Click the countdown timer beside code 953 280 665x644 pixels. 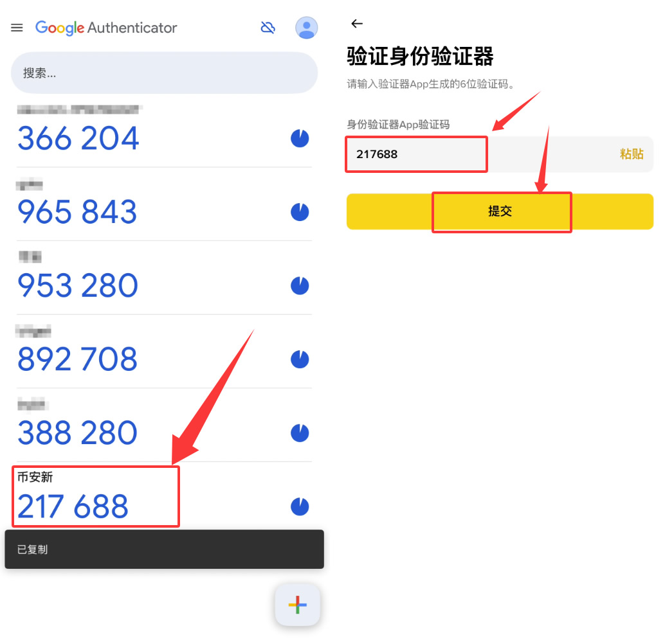coord(300,286)
